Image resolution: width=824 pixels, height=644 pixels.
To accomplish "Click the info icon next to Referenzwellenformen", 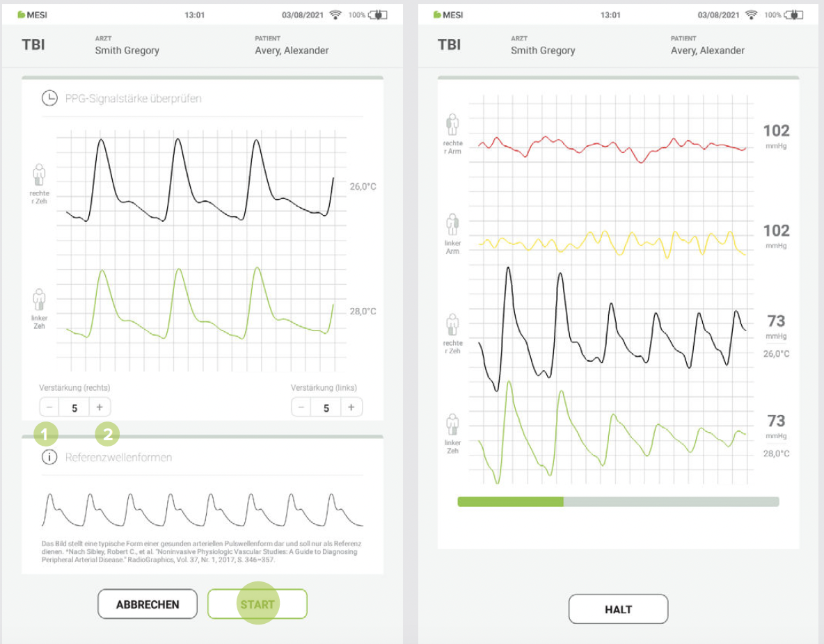I will [49, 457].
